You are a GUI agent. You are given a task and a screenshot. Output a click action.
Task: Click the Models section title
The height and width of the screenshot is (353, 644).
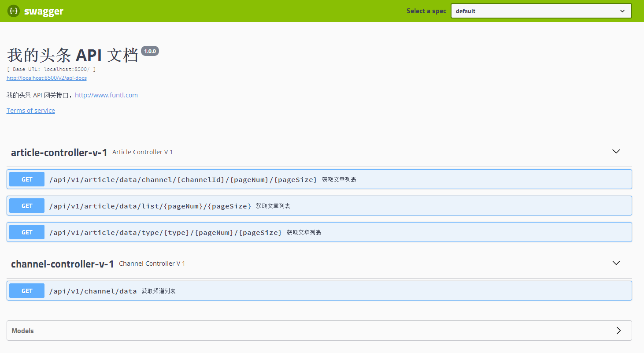coord(23,331)
